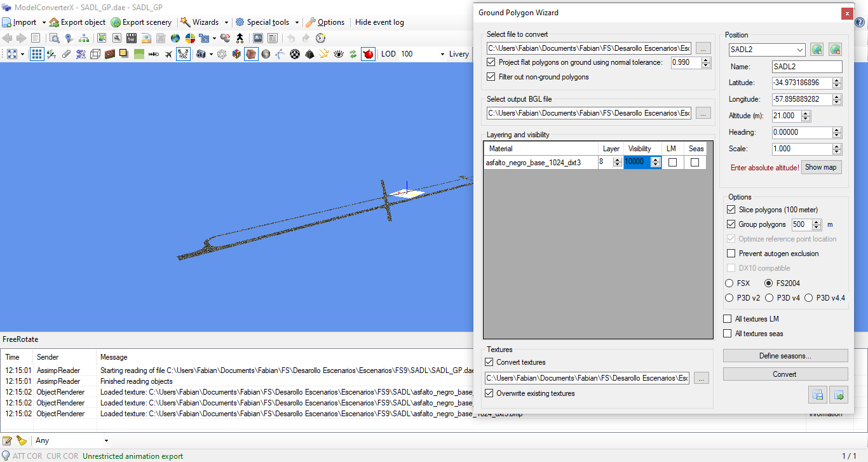Click the add position globe icon
Viewport: 868px width, 462px height.
[x=817, y=50]
